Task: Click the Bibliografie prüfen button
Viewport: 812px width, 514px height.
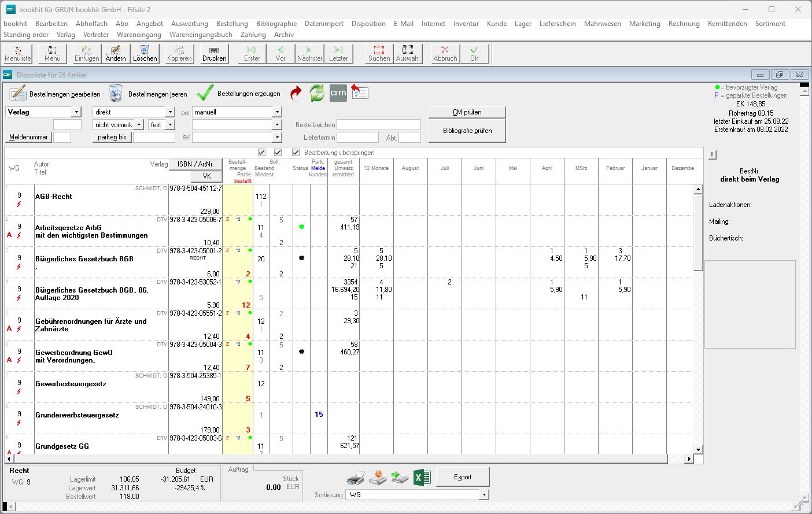Action: 467,131
